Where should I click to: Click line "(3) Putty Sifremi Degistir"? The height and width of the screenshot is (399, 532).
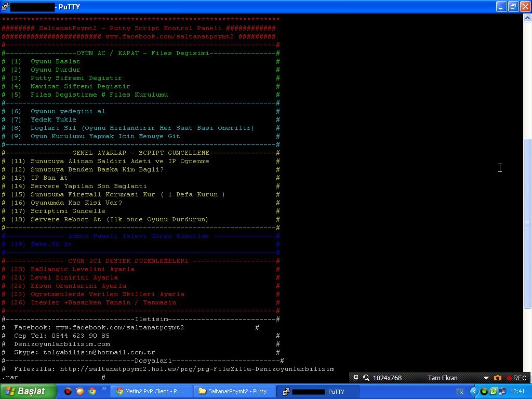click(x=66, y=78)
